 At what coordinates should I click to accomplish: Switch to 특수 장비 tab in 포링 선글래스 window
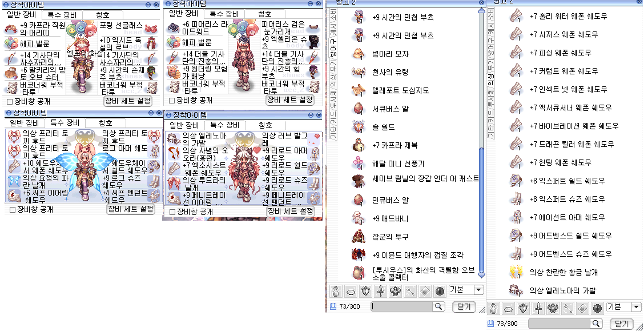[x=62, y=15]
